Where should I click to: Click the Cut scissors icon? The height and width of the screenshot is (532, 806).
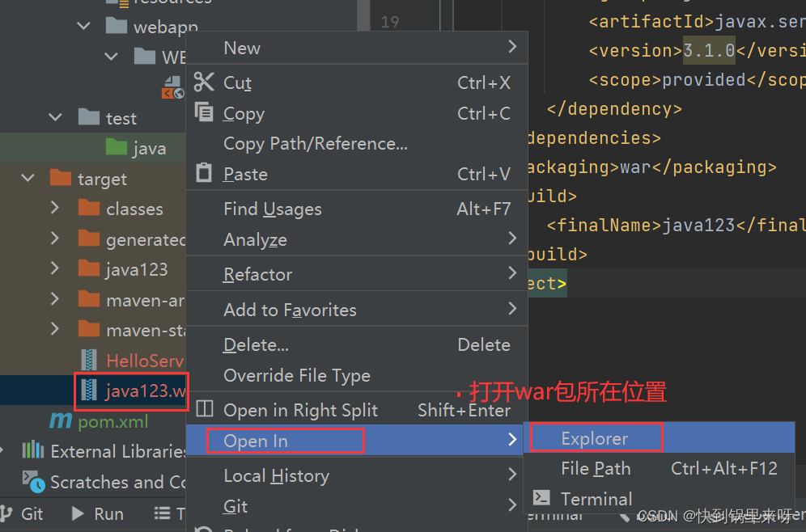[204, 82]
